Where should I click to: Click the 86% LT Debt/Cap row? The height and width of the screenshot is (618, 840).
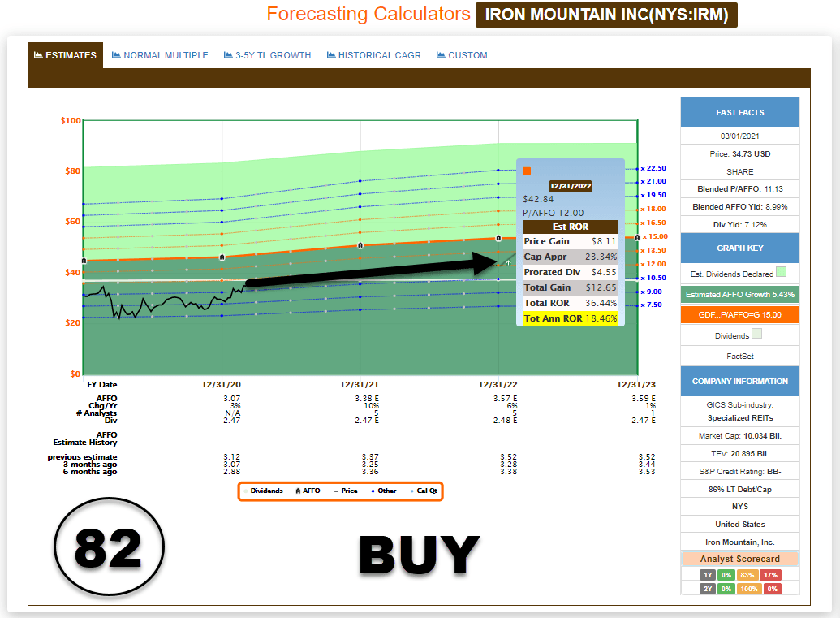point(740,489)
